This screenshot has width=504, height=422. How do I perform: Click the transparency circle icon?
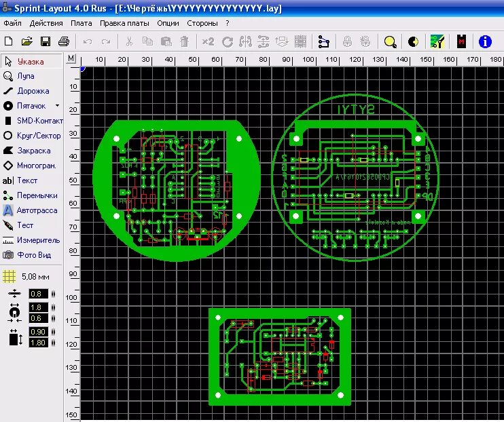[413, 42]
